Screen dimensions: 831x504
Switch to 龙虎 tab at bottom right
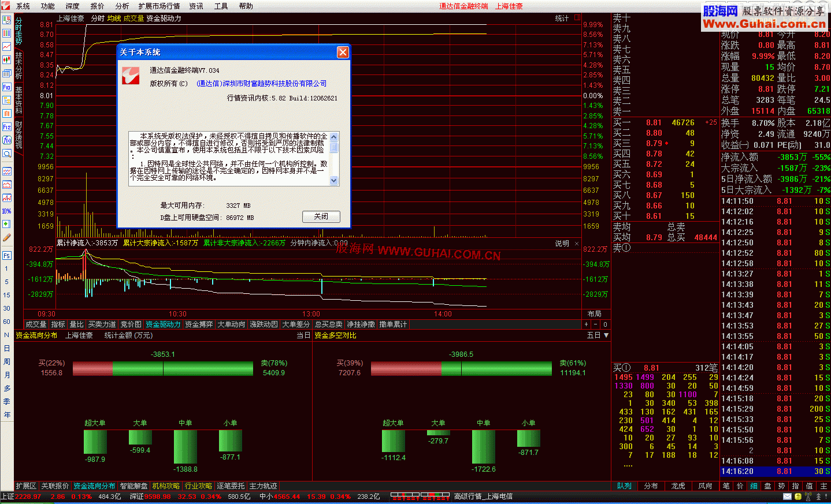[x=678, y=486]
